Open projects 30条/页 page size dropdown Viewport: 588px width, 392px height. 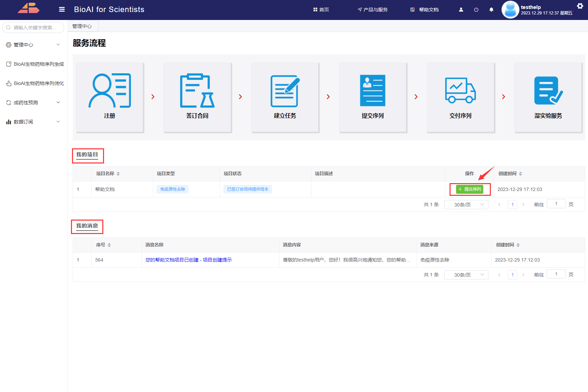[x=466, y=204]
